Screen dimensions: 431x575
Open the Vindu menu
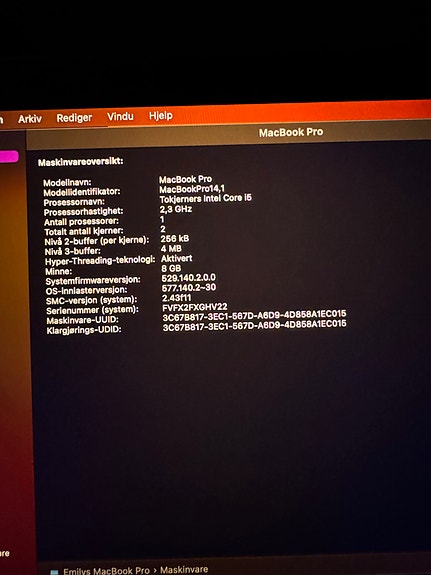120,117
